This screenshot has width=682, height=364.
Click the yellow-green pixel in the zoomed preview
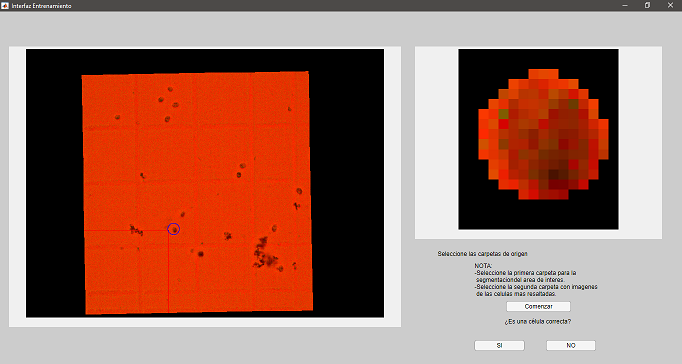504,114
